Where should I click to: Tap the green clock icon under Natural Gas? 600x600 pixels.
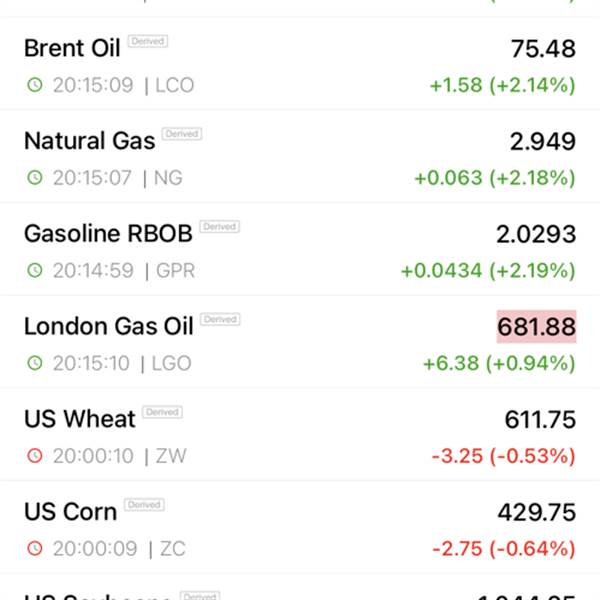35,177
